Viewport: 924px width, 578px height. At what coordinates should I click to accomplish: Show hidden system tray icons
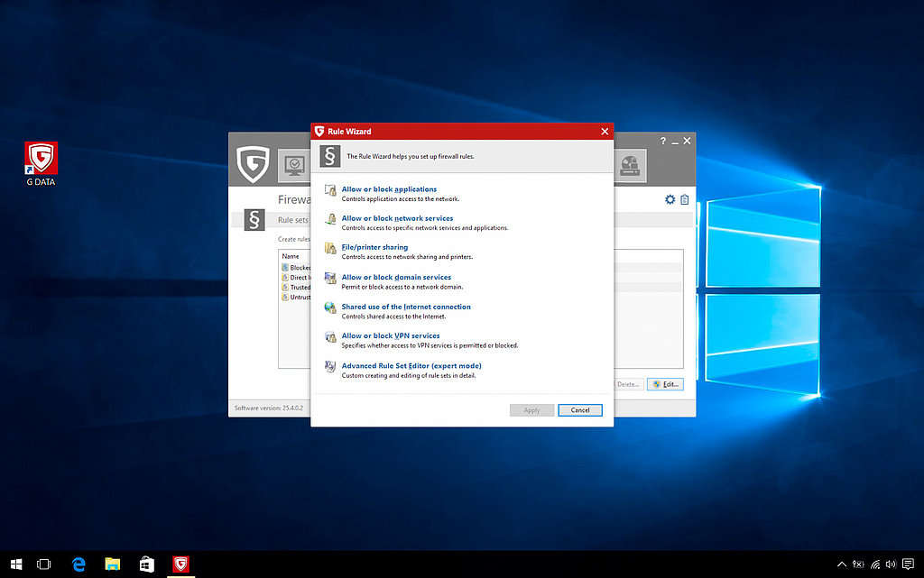[842, 564]
